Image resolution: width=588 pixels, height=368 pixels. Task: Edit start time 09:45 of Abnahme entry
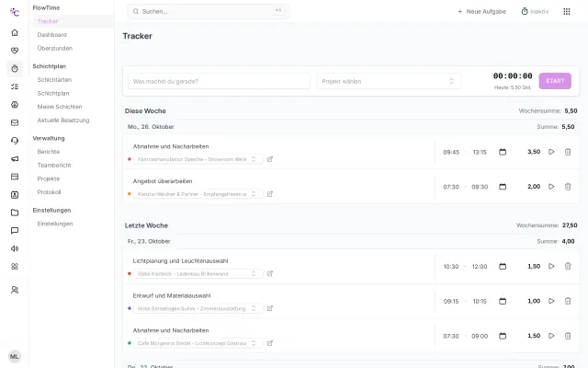(x=451, y=152)
